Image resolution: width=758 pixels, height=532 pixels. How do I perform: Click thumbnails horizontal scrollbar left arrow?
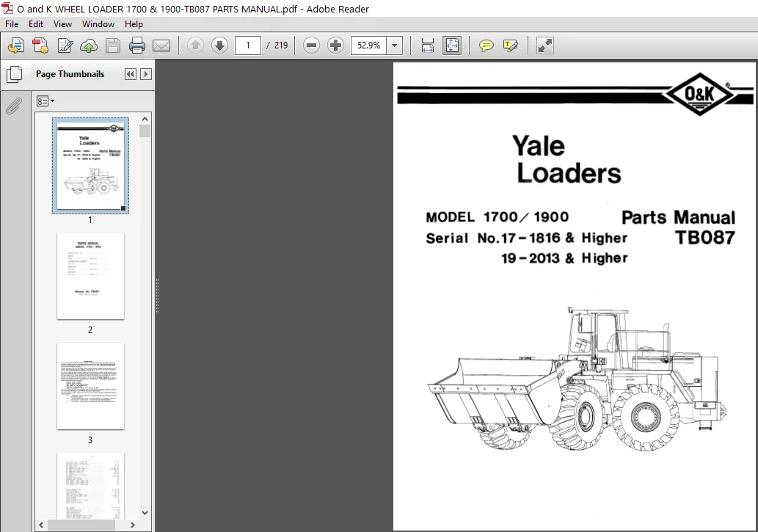click(41, 525)
